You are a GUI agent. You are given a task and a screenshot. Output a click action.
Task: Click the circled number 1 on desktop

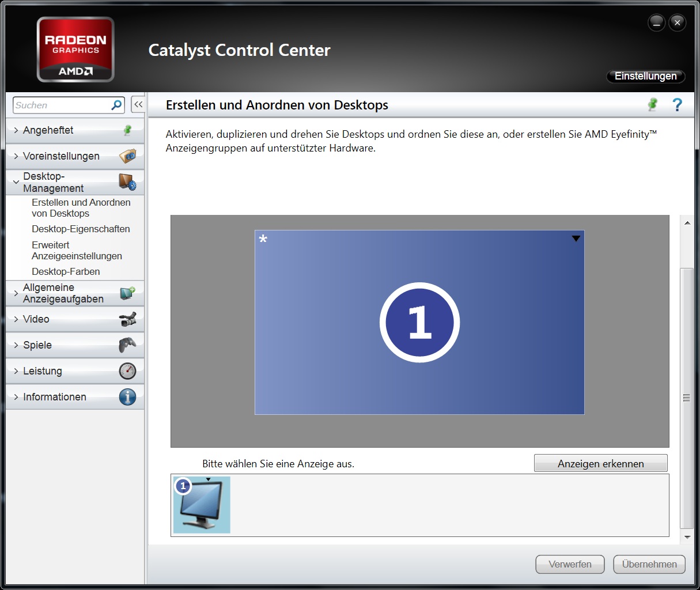(x=419, y=322)
